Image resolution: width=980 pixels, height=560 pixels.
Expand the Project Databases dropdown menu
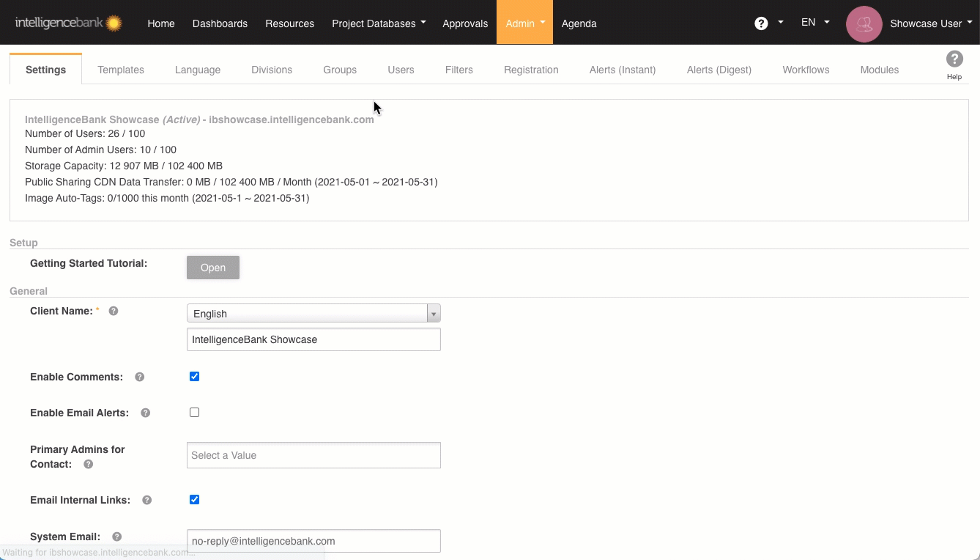click(379, 23)
